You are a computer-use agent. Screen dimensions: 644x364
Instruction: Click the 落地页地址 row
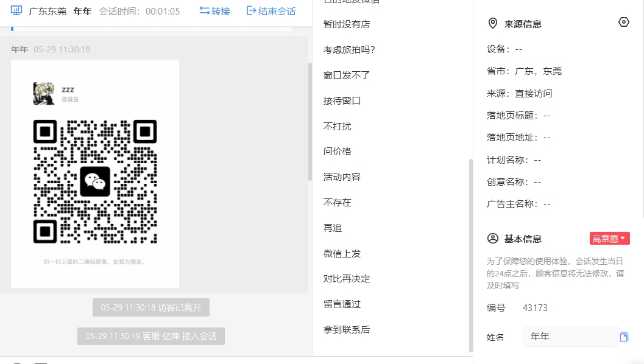click(x=518, y=138)
